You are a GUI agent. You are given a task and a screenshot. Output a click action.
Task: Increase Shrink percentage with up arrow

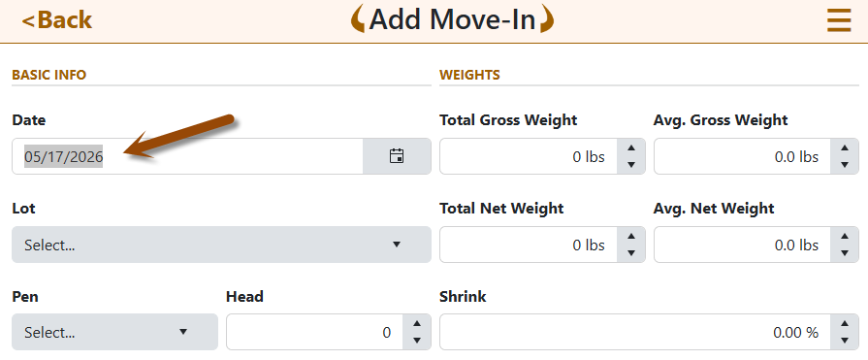pyautogui.click(x=845, y=323)
